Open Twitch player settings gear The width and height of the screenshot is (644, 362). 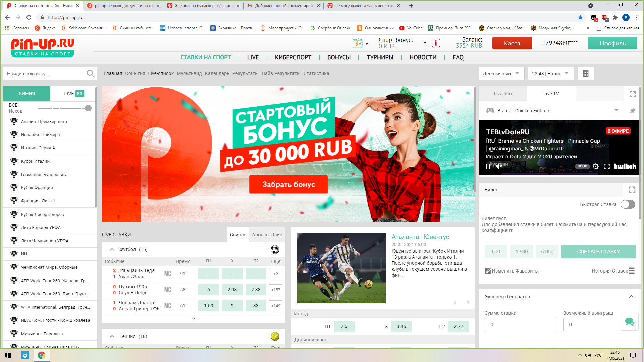coord(596,166)
